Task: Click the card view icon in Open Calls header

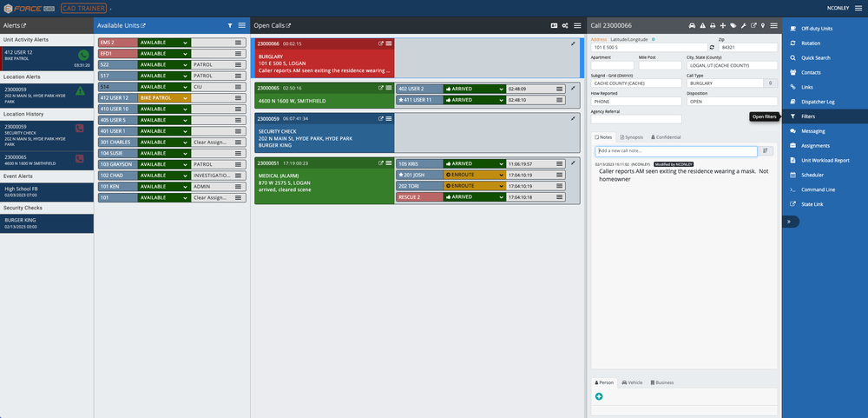Action: [x=554, y=25]
